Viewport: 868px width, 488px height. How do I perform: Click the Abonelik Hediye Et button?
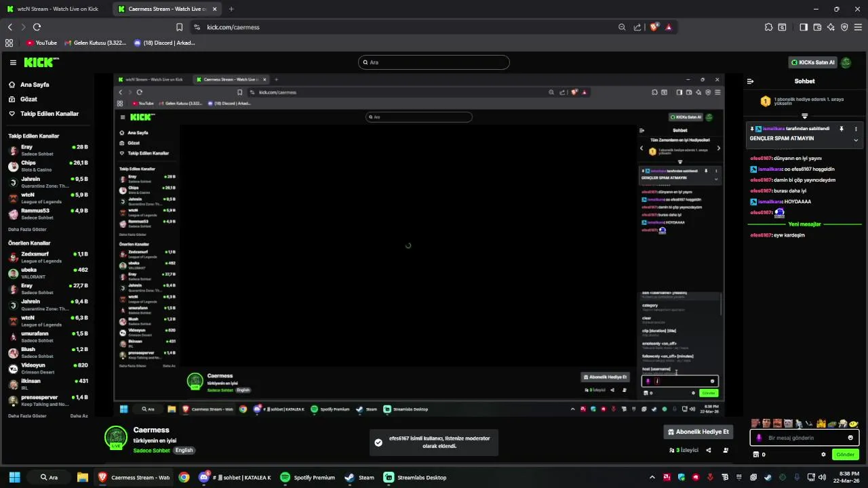698,432
